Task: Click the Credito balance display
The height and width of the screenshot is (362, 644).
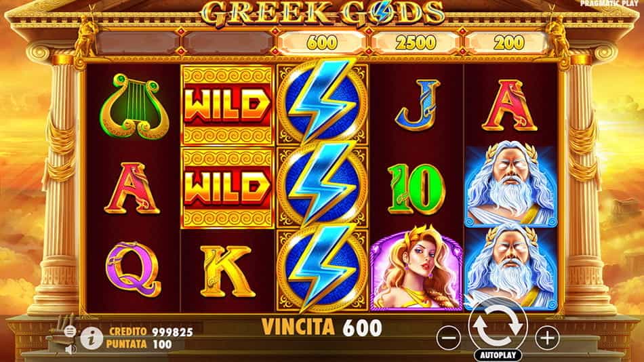Action: click(x=151, y=331)
